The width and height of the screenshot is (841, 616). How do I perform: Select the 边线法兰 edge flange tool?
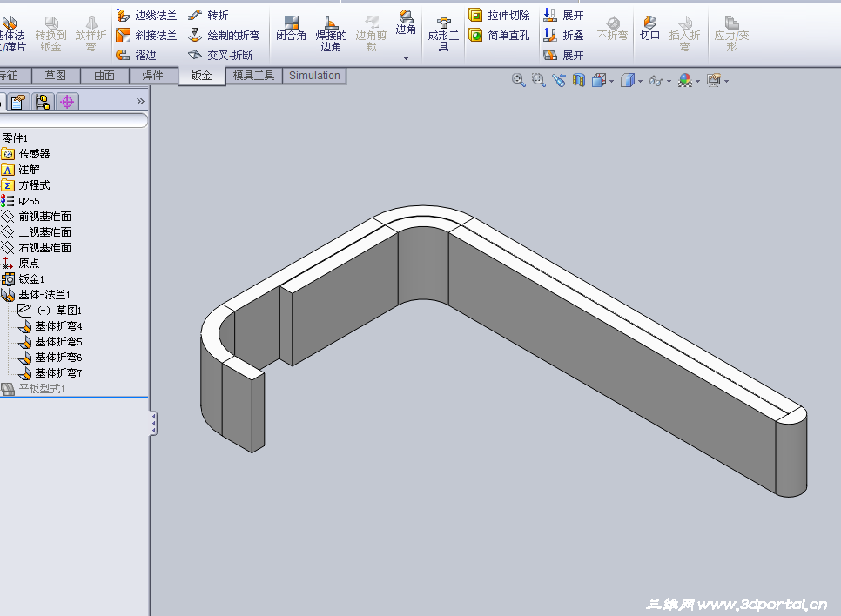(x=146, y=16)
